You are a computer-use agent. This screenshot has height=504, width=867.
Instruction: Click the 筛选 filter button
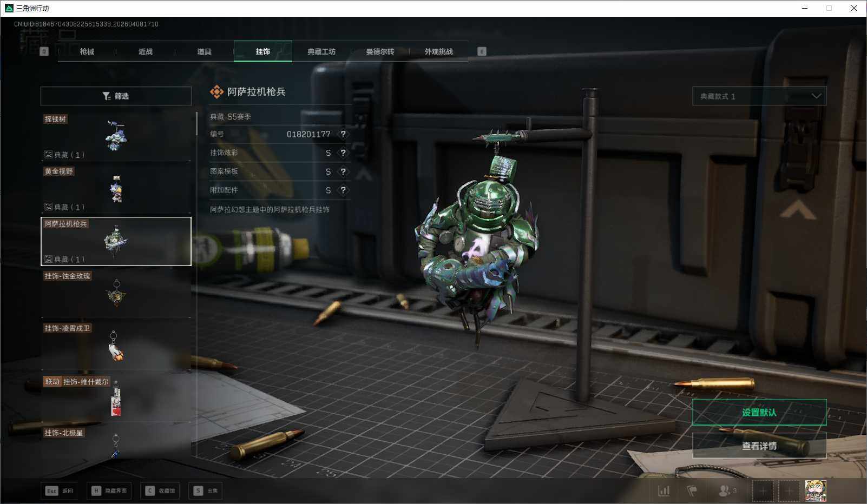[x=116, y=96]
